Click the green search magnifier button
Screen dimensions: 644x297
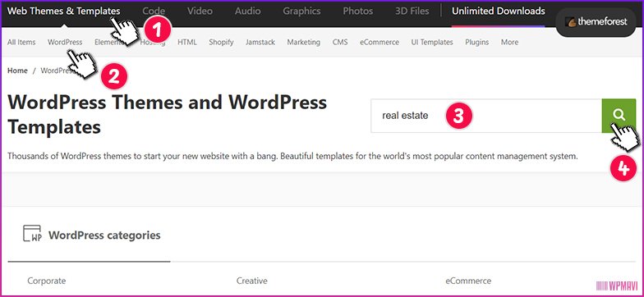[619, 116]
